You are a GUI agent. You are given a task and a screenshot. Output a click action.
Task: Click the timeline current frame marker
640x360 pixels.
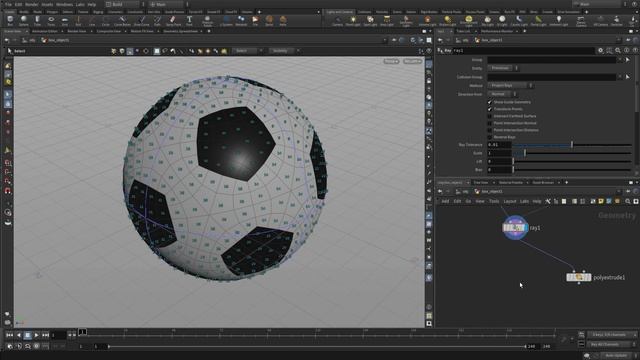tap(82, 332)
